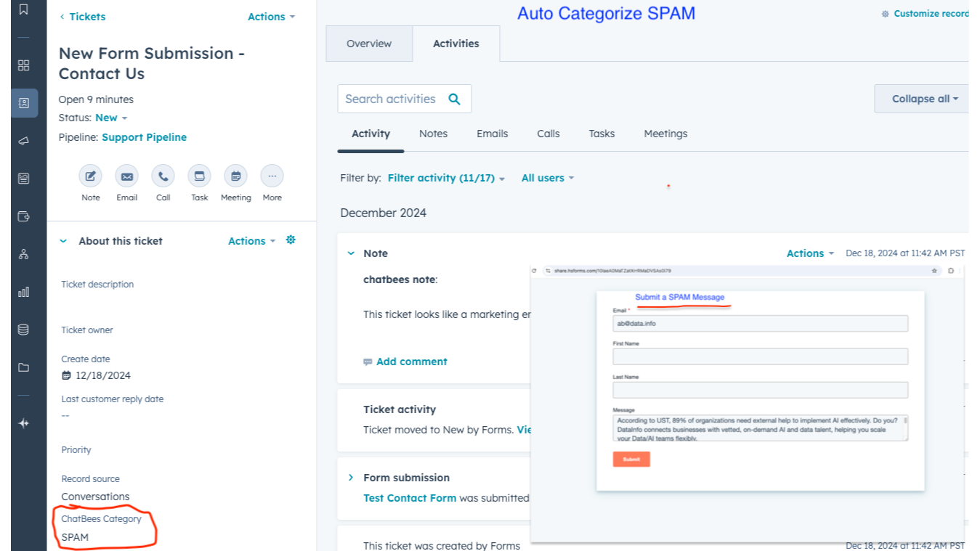This screenshot has width=980, height=551.
Task: Collapse the About this ticket section
Action: (63, 241)
